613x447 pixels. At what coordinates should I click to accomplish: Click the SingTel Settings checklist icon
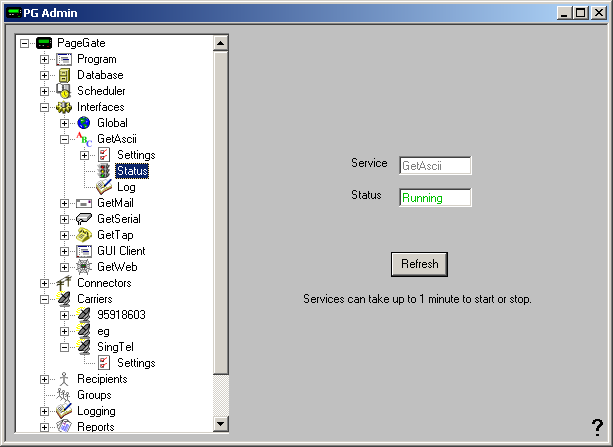click(104, 363)
